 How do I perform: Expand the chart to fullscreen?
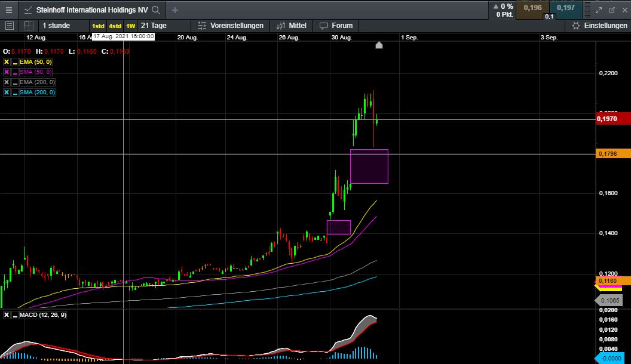click(599, 10)
